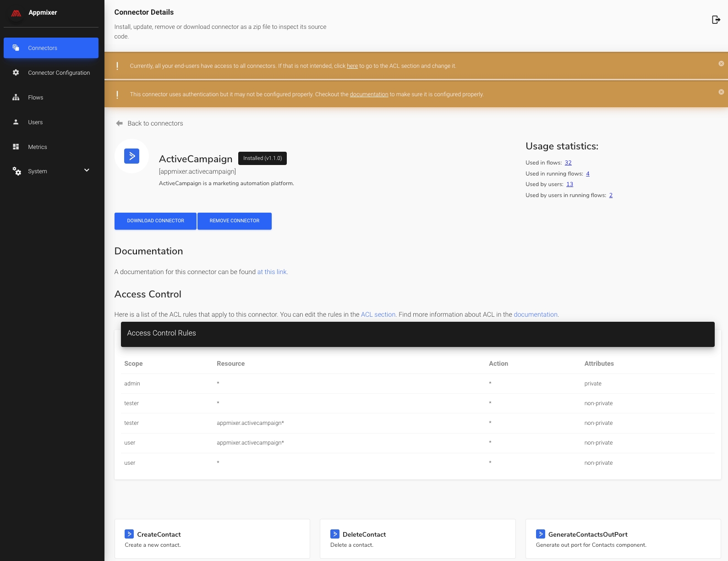Image resolution: width=728 pixels, height=561 pixels.
Task: Open the Metrics page
Action: 37,147
